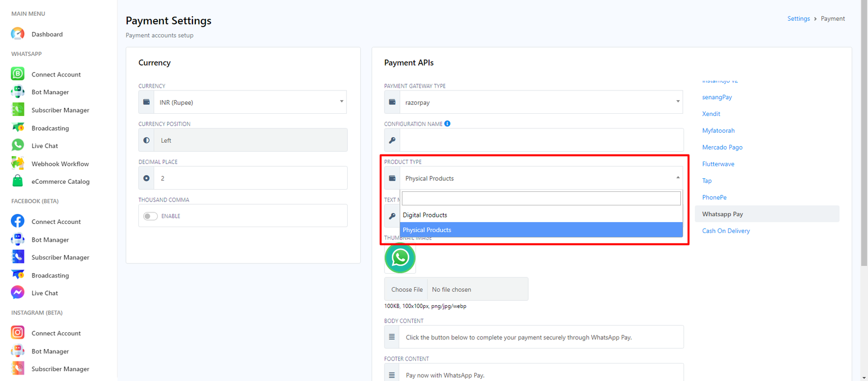This screenshot has width=868, height=381.
Task: Open the Payment Gateway Type razorpay dropdown
Action: click(x=541, y=102)
